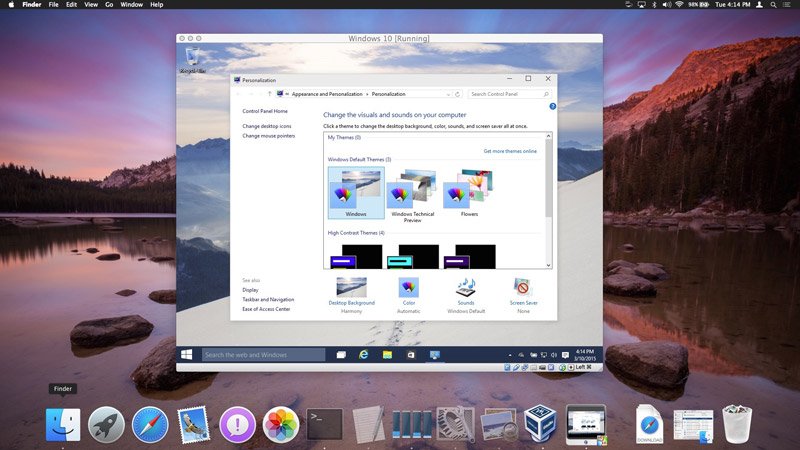The image size is (800, 450).
Task: Click macOS volume icon in menu bar
Action: 666,5
